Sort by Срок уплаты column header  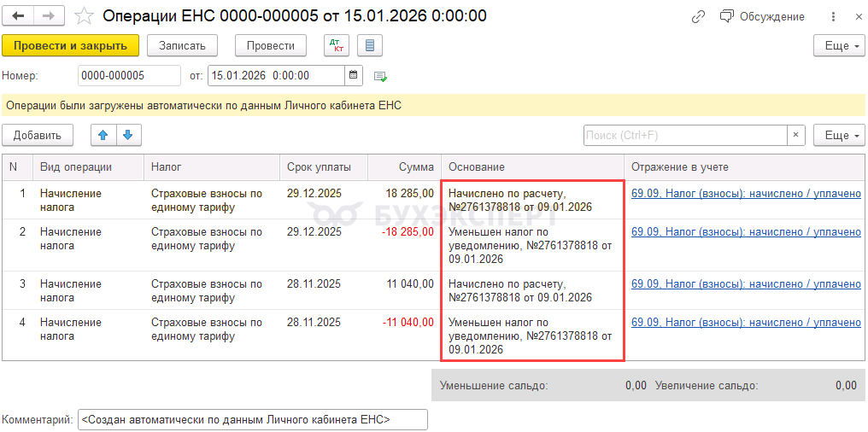point(324,167)
